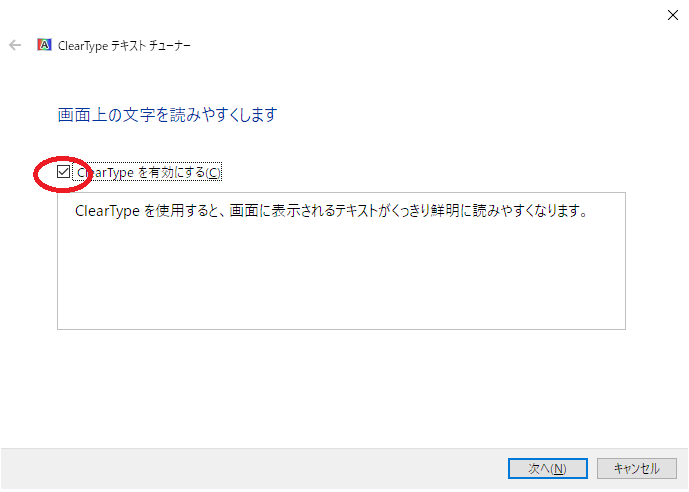This screenshot has width=689, height=492.
Task: Go back using the left arrow icon
Action: click(x=15, y=45)
